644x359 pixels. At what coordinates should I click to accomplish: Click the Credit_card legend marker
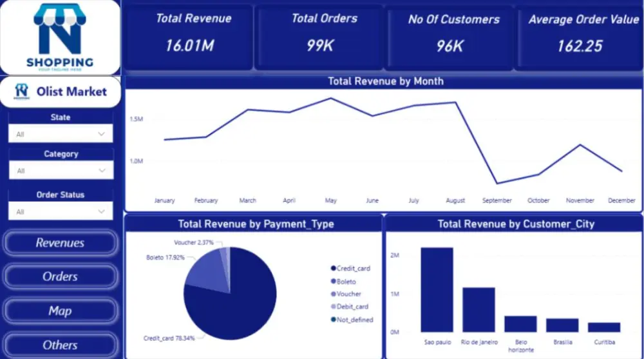(x=334, y=268)
